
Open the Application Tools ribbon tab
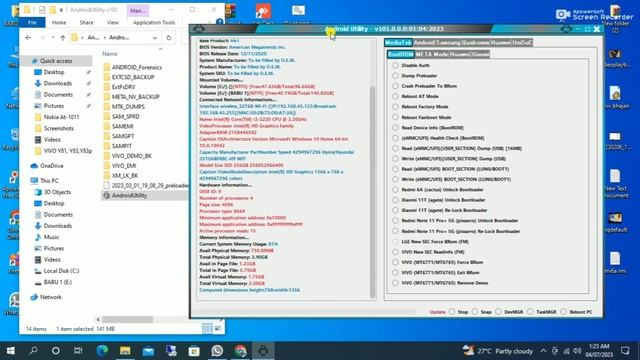pyautogui.click(x=154, y=22)
